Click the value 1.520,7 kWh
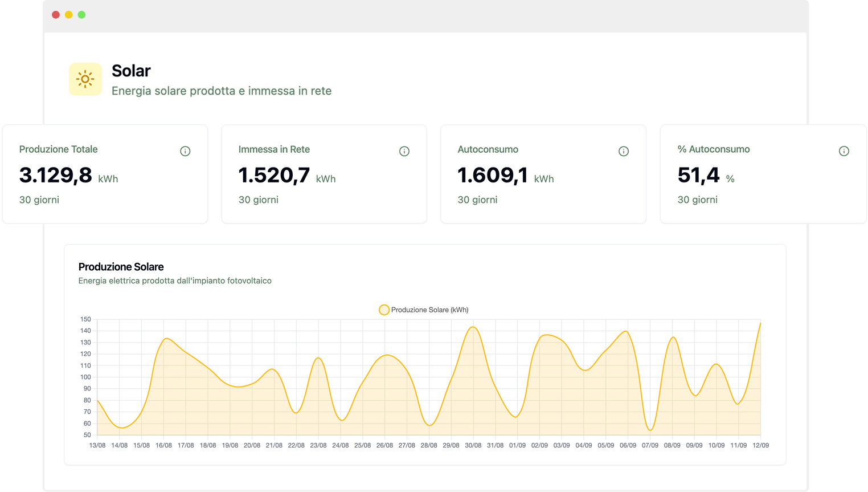Screen dimensions: 868x492 pyautogui.click(x=287, y=175)
